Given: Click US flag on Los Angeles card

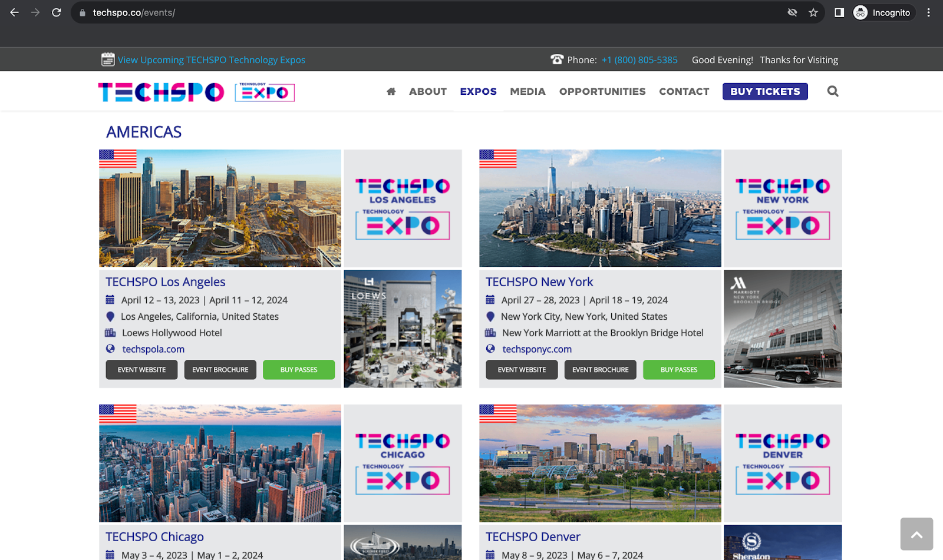Looking at the screenshot, I should tap(118, 159).
